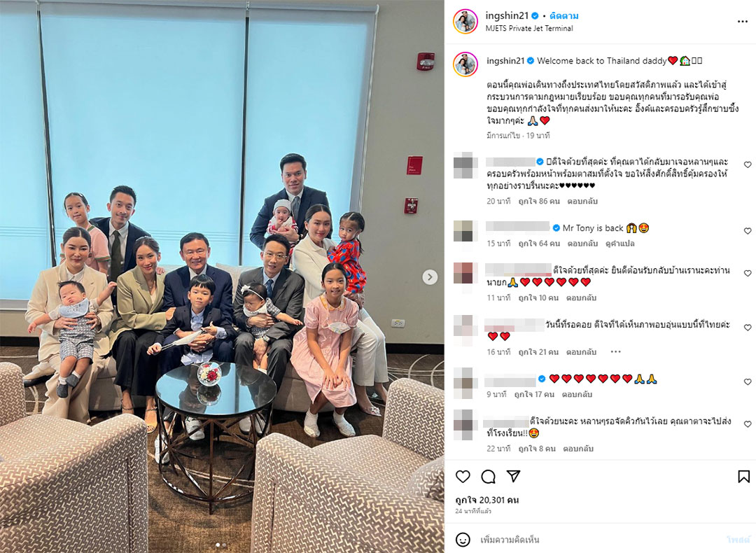756x553 pixels.
Task: Like the post with the heart icon
Action: [463, 476]
